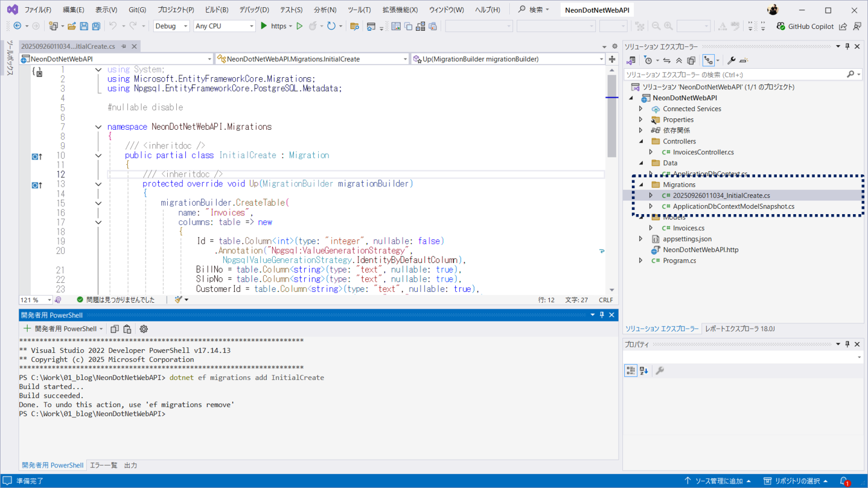This screenshot has height=488, width=868.
Task: Click the Sync with Active Document icon
Action: point(666,60)
